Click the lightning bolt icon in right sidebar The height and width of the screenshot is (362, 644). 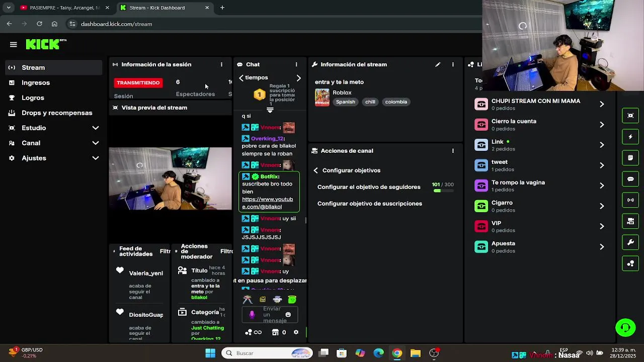tap(630, 137)
